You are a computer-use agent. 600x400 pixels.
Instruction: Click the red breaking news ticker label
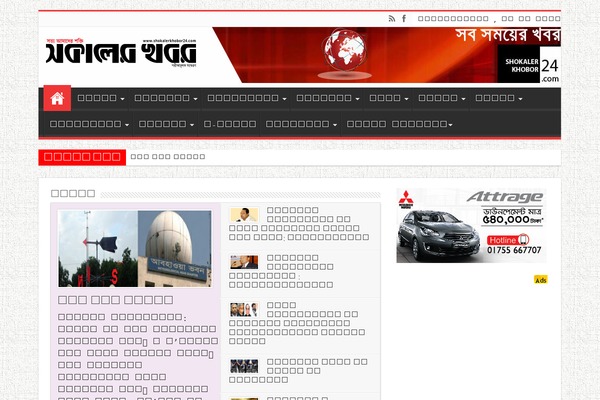(81, 156)
